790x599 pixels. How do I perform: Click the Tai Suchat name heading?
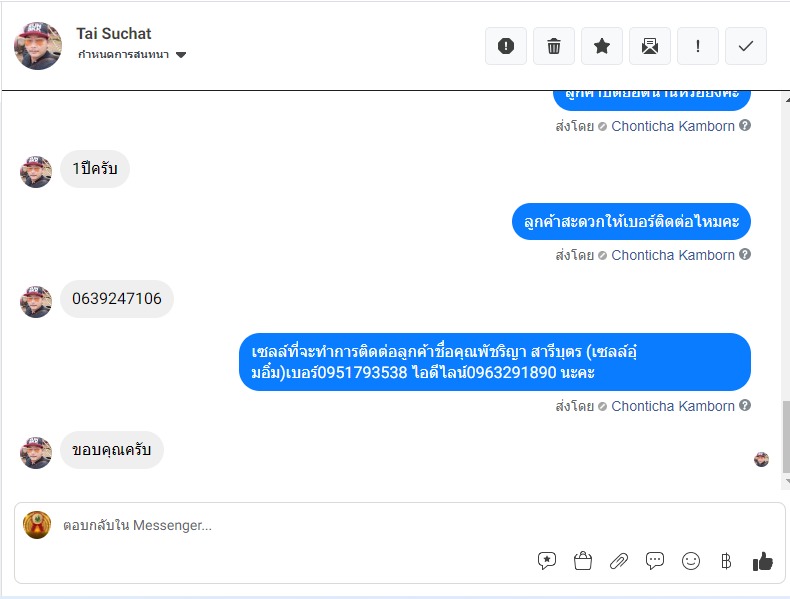[x=113, y=34]
